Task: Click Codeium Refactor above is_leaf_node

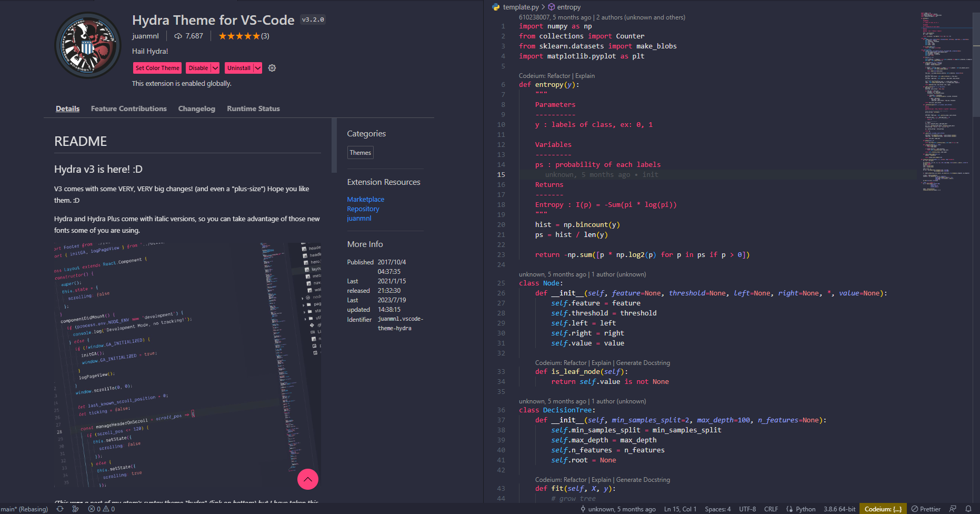Action: click(561, 363)
